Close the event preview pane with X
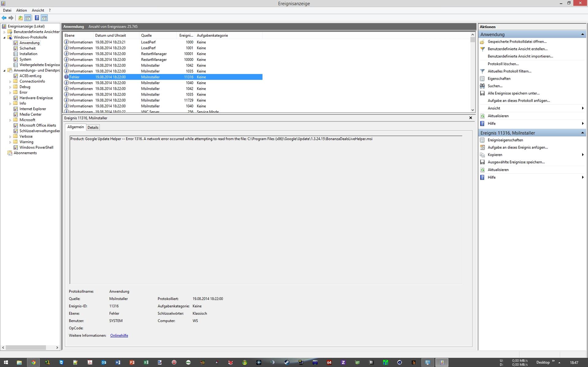588x367 pixels. click(x=471, y=118)
